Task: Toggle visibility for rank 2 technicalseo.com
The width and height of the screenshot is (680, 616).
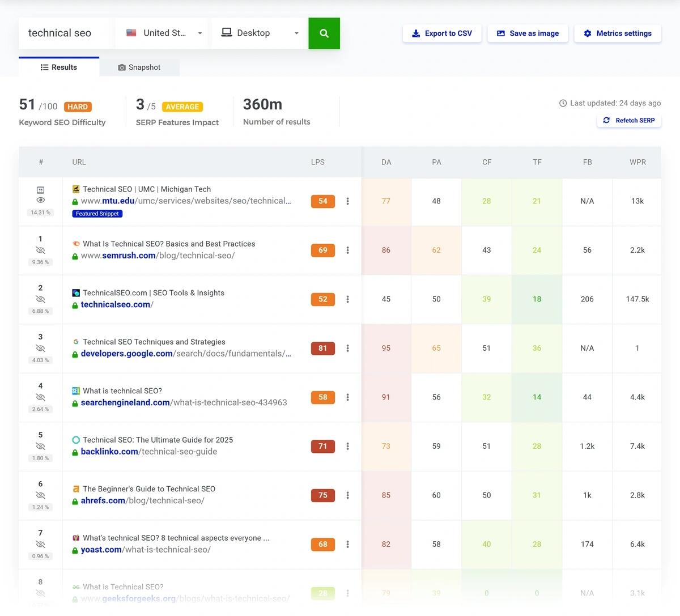Action: pyautogui.click(x=40, y=299)
